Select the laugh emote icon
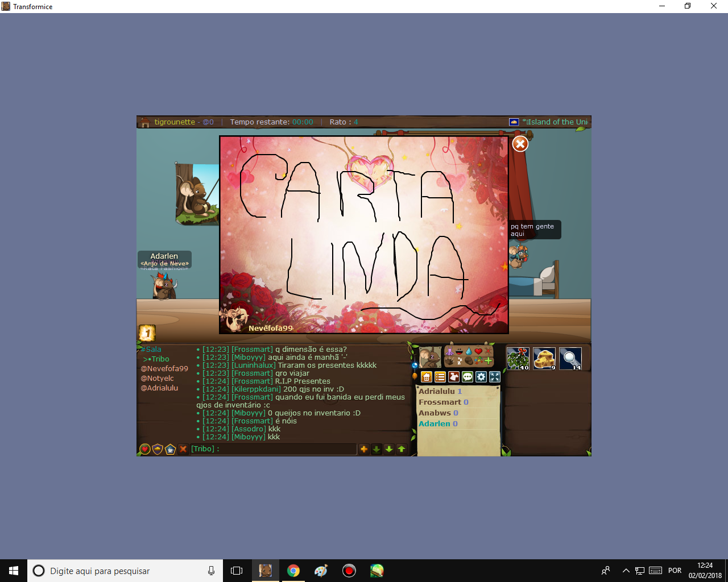The width and height of the screenshot is (728, 582). pos(459,351)
